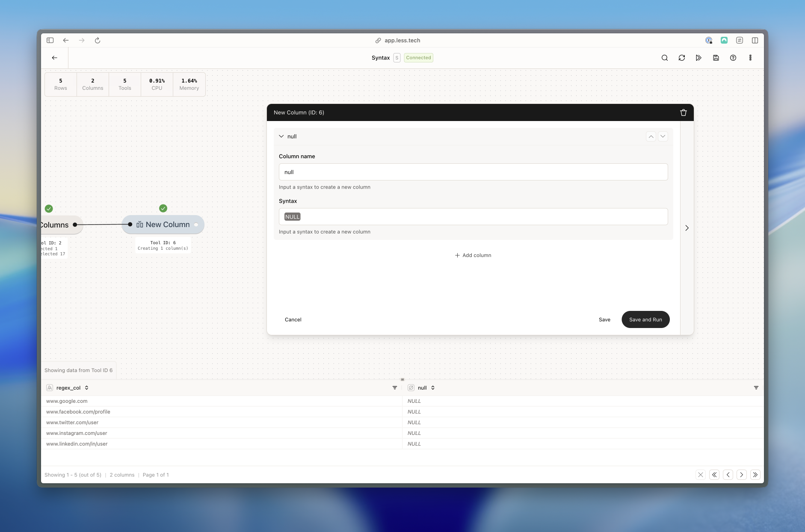Click 'Showing data from Tool ID 6' label

tap(79, 370)
